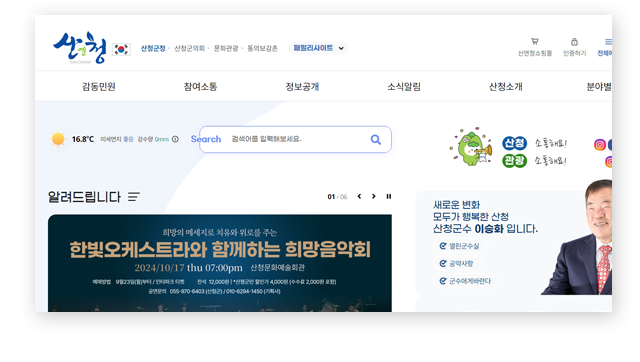Screen dimensions: 640x362
Task: Click the 산청군의회 link
Action: tap(189, 49)
